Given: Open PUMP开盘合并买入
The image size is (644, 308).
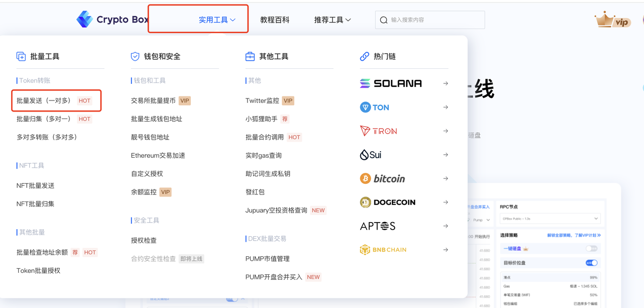Looking at the screenshot, I should click(274, 277).
